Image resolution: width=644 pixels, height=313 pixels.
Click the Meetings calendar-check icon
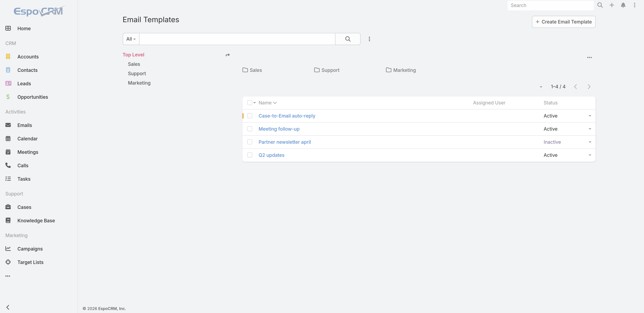[x=8, y=152]
